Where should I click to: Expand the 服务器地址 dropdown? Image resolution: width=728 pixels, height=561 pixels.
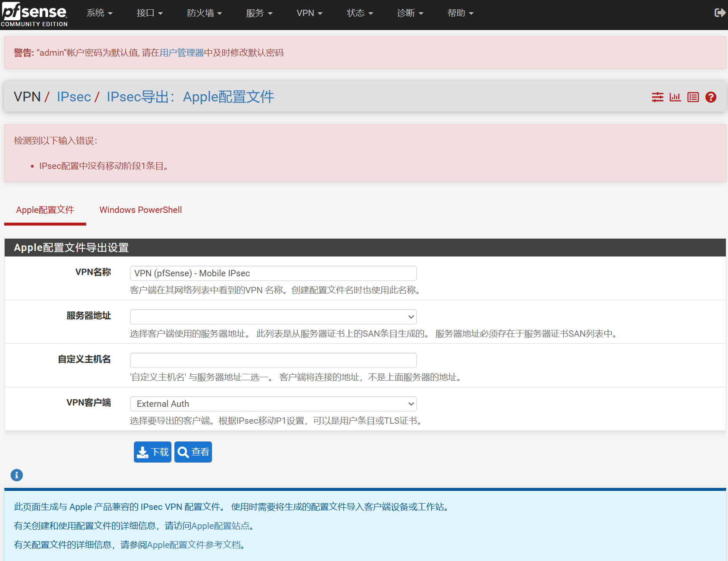pyautogui.click(x=273, y=317)
